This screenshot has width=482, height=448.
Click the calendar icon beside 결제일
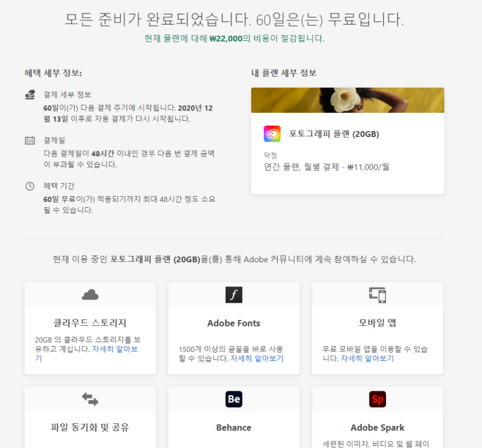(30, 140)
